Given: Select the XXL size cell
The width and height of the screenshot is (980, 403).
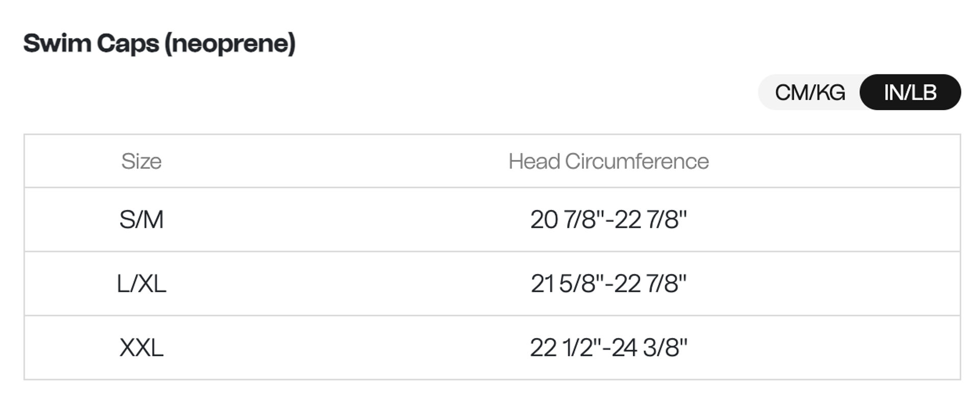Looking at the screenshot, I should click(141, 348).
